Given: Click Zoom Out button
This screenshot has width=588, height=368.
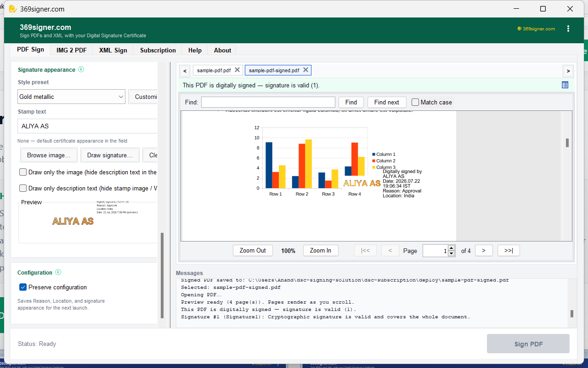Looking at the screenshot, I should coord(253,250).
